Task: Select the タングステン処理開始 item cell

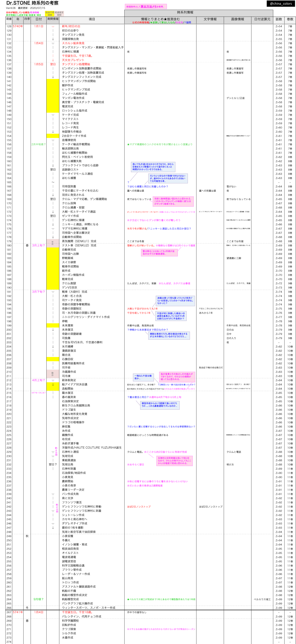Action: pyautogui.click(x=76, y=64)
